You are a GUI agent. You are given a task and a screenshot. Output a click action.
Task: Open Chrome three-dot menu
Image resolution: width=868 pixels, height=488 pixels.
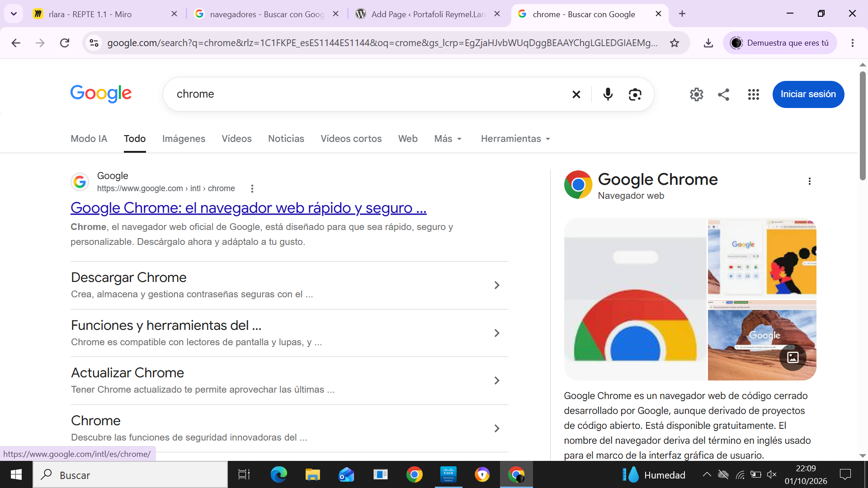click(x=853, y=43)
